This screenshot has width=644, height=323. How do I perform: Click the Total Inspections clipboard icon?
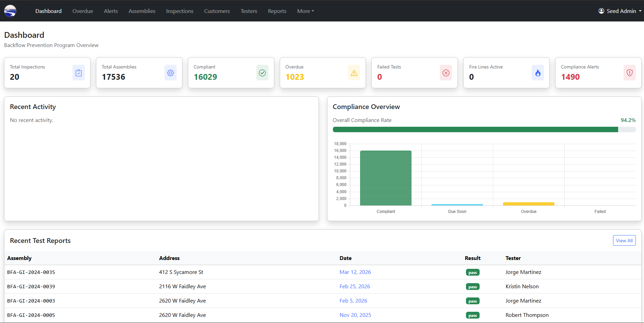pyautogui.click(x=79, y=73)
